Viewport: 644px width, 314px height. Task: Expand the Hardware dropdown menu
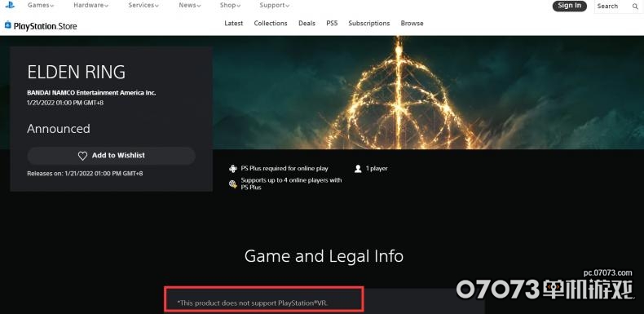click(x=91, y=6)
